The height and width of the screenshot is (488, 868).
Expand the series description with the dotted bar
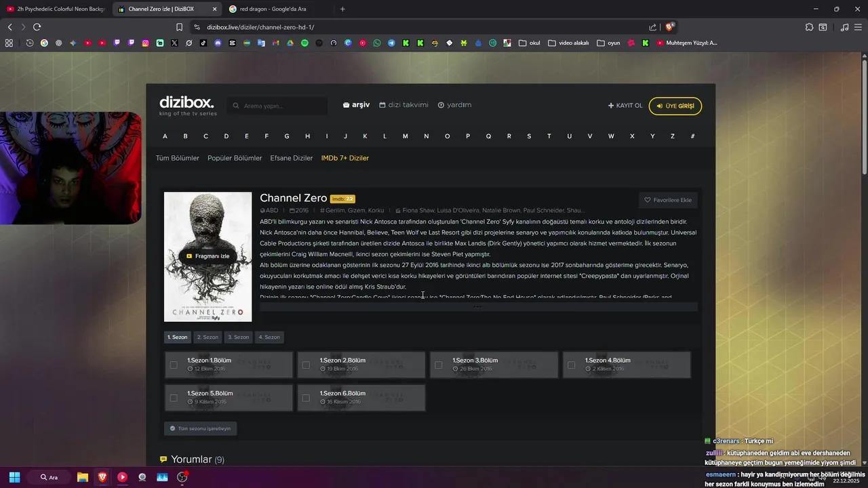tap(479, 307)
